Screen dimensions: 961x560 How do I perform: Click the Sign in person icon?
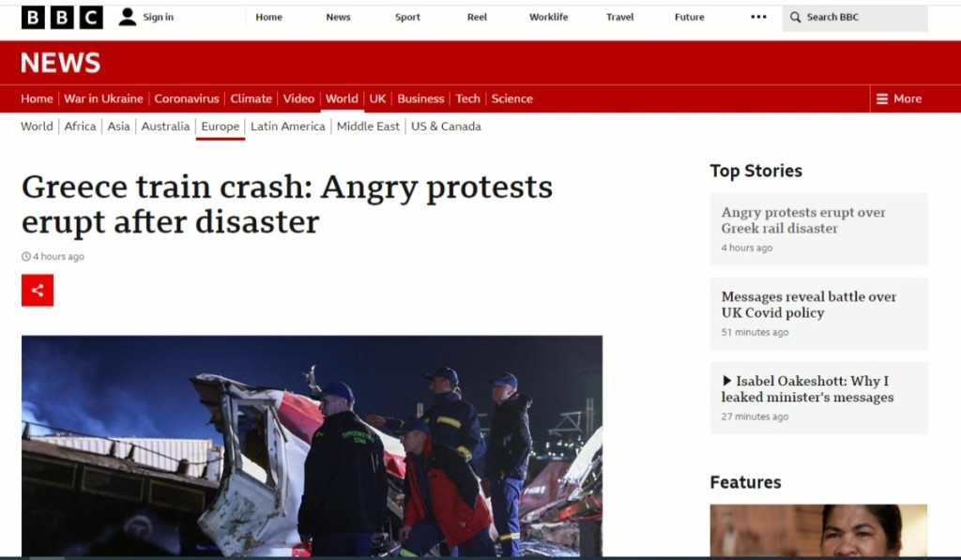click(x=127, y=17)
